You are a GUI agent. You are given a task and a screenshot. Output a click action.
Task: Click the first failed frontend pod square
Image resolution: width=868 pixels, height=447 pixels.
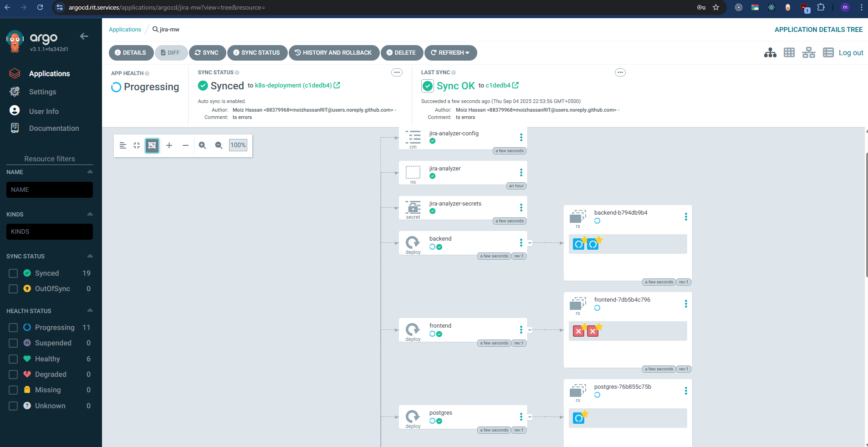click(578, 331)
